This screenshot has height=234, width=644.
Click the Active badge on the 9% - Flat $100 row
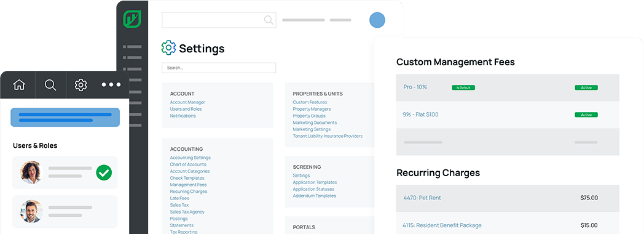point(586,115)
